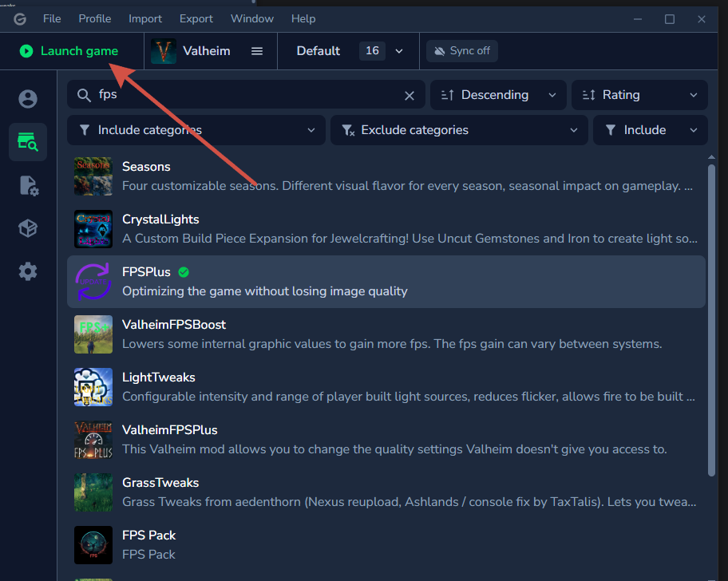The height and width of the screenshot is (581, 728).
Task: Change the Rating sort dropdown
Action: pos(639,95)
